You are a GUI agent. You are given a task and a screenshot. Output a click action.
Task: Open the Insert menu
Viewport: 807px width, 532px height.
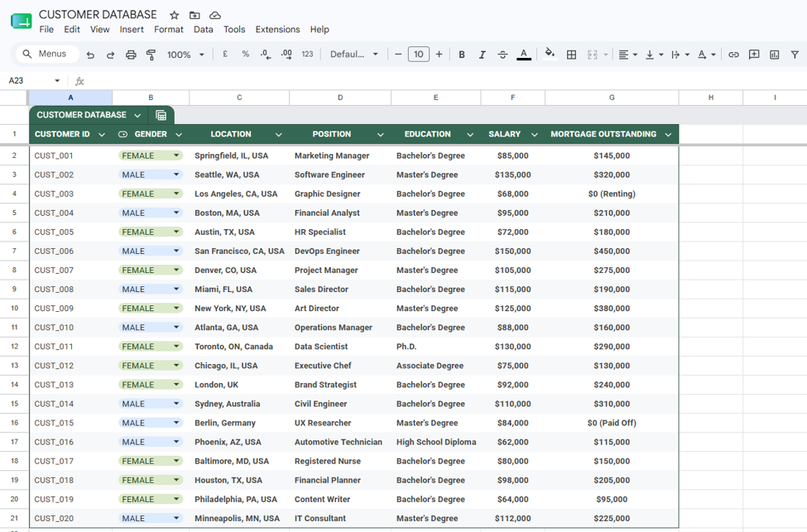[132, 29]
